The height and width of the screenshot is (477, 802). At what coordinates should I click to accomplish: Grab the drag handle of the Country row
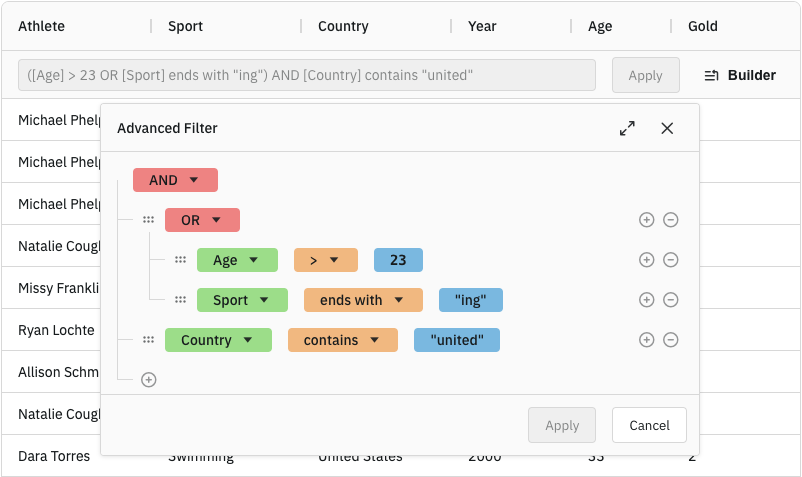(x=148, y=340)
